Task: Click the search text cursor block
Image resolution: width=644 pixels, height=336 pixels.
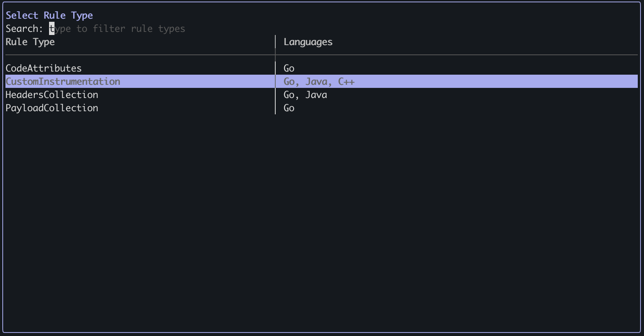Action: pyautogui.click(x=52, y=29)
